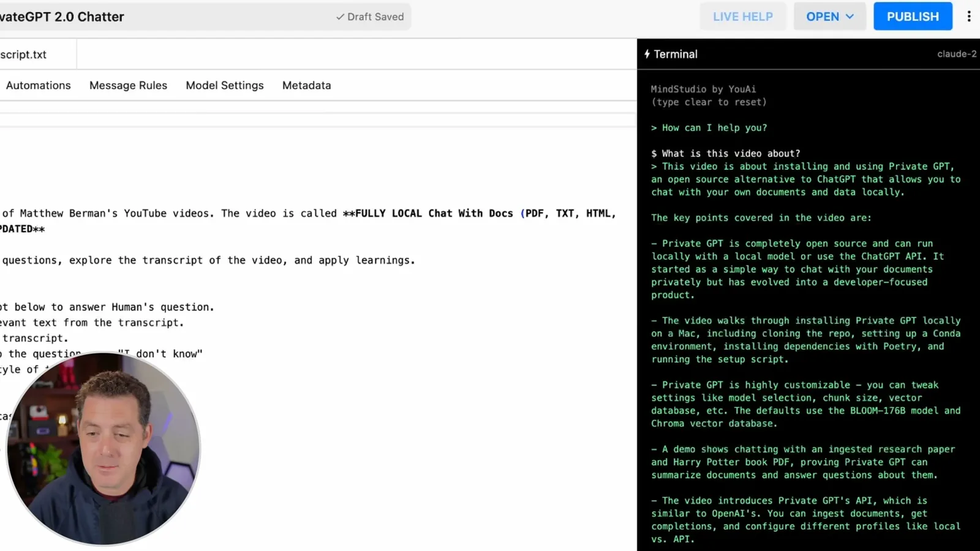980x551 pixels.
Task: Open LIVE HELP
Action: pyautogui.click(x=743, y=17)
